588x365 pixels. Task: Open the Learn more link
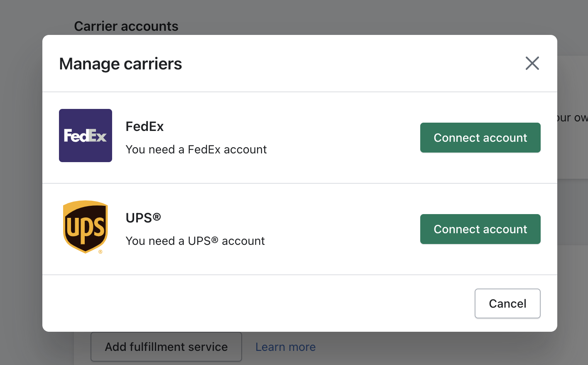tap(285, 347)
